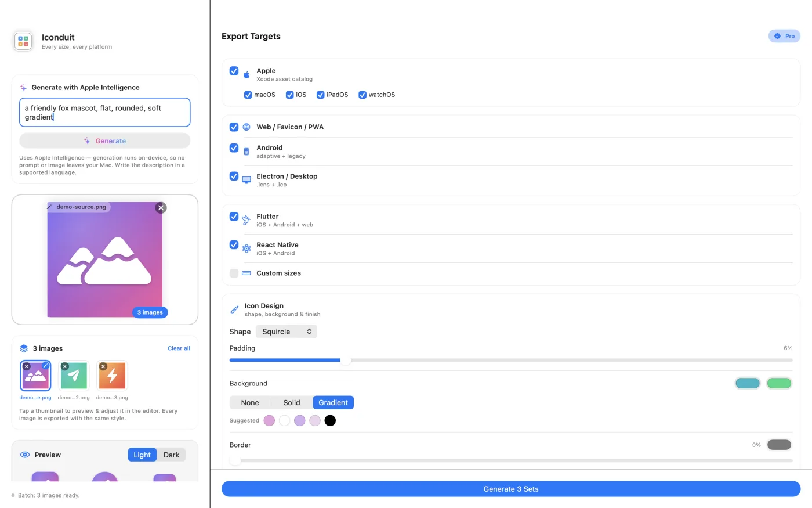812x508 pixels.
Task: Click the Clear all link
Action: [x=179, y=348]
